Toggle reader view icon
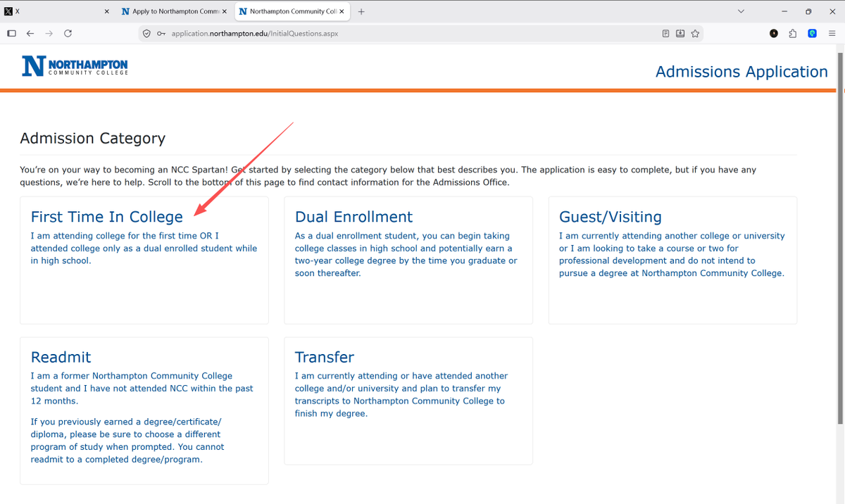845x504 pixels. tap(666, 33)
